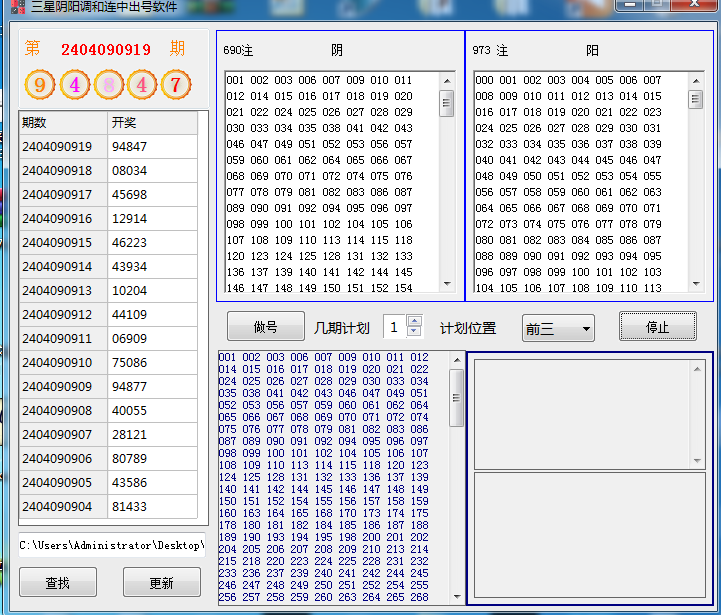The width and height of the screenshot is (721, 615).
Task: Click the 阴 number list scrollbar thumb
Action: [x=447, y=103]
